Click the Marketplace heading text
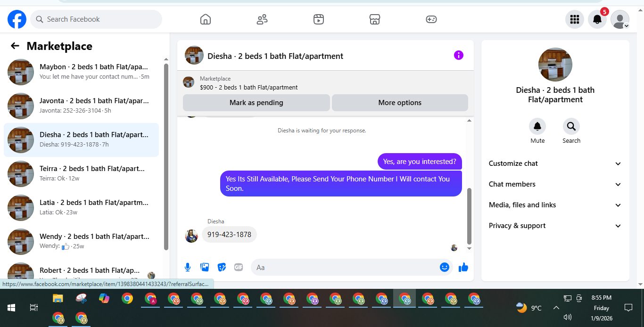Screen dimensions: 644x327 59,46
